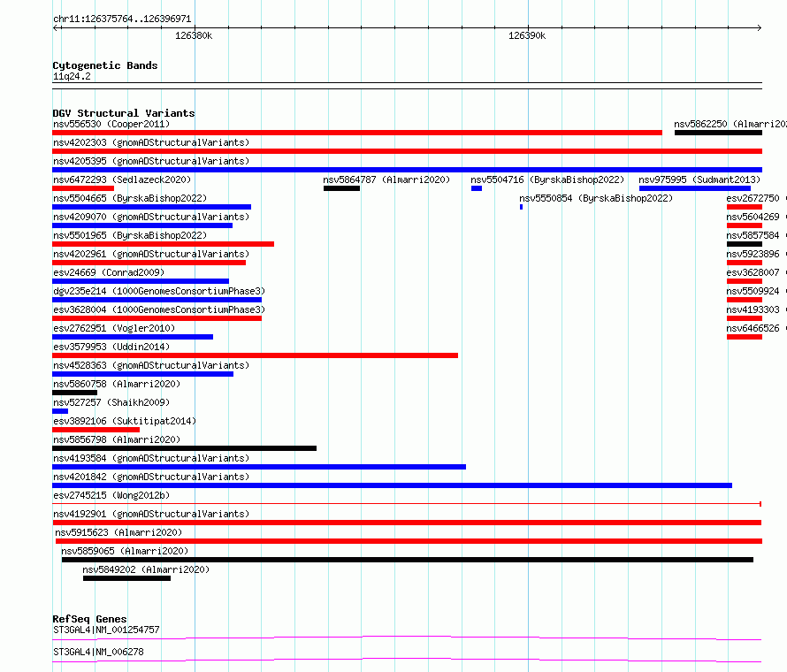Screen dimensions: 787x672
Task: Open nsv5857584 variant label
Action: [x=753, y=235]
